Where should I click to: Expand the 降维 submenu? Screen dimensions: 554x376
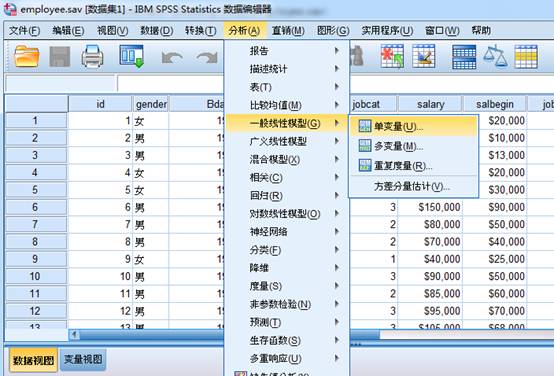click(286, 268)
